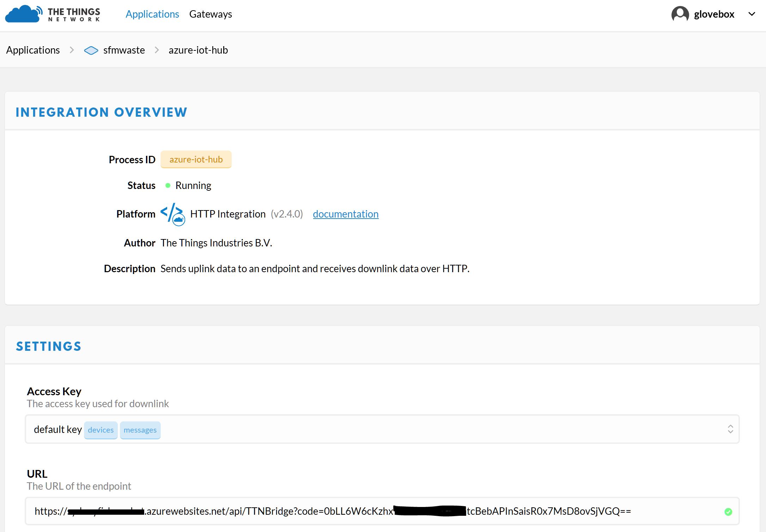The width and height of the screenshot is (766, 532).
Task: Click the devices permission tag
Action: click(101, 430)
